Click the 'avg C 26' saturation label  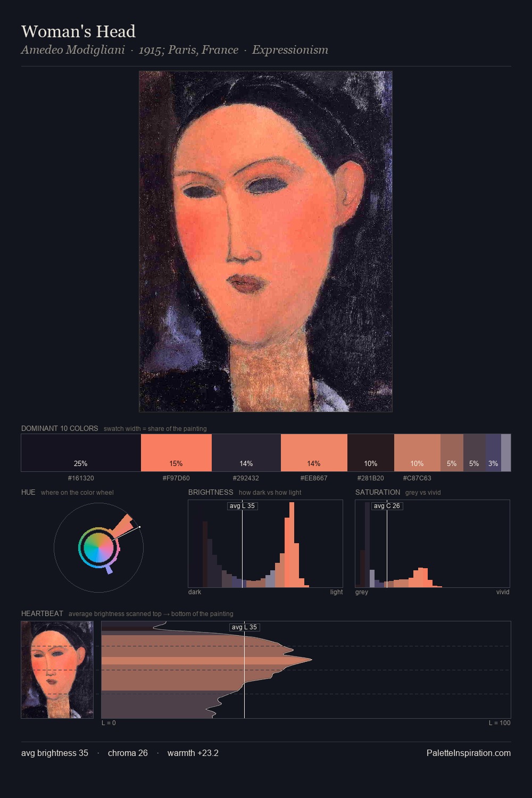[x=387, y=506]
